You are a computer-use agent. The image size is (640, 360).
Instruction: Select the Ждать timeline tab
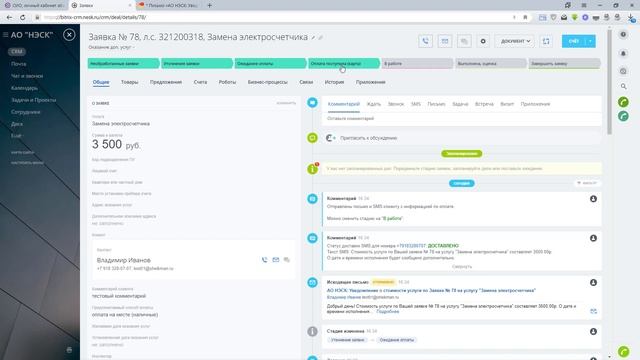coord(373,104)
